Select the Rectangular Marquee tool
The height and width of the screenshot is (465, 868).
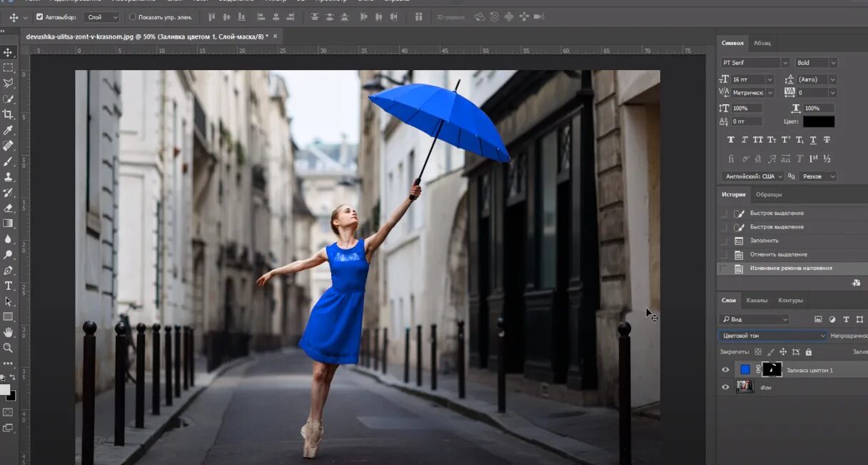(8, 68)
